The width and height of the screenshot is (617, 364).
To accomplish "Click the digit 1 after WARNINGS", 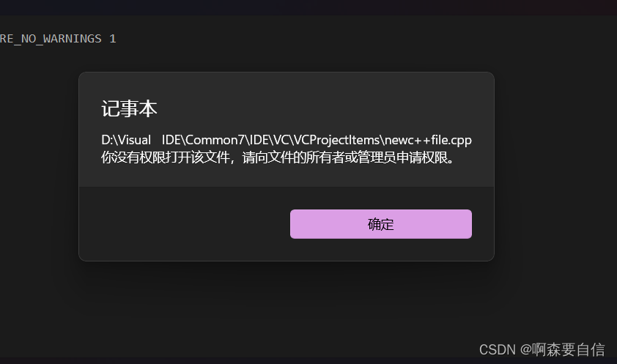I will coord(113,39).
